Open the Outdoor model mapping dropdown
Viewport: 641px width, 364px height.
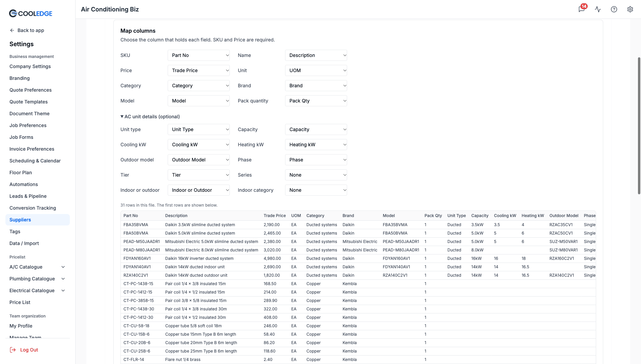point(199,160)
